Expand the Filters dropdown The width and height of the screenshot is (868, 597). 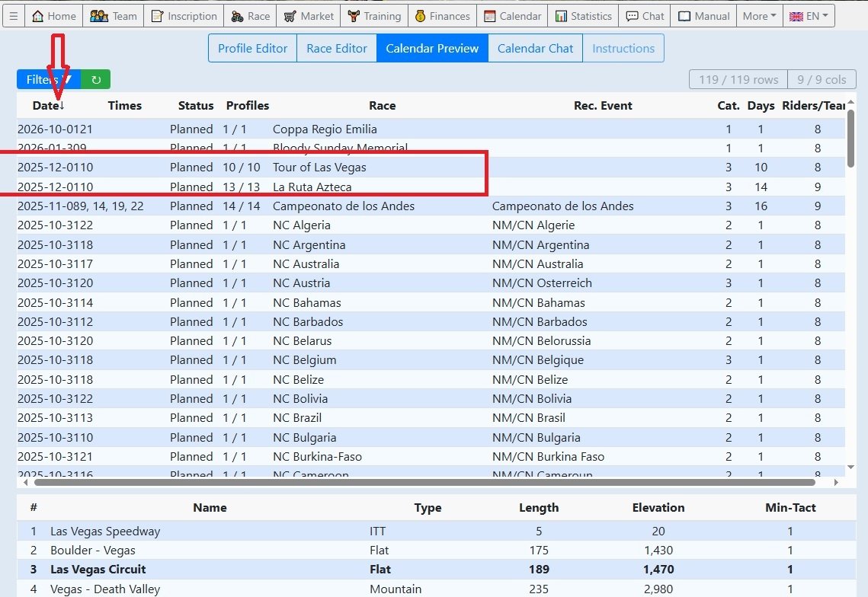click(48, 79)
